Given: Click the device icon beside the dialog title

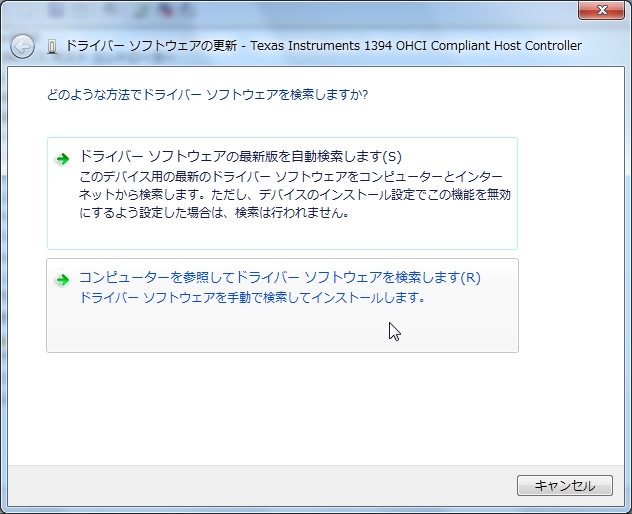Looking at the screenshot, I should 52,47.
